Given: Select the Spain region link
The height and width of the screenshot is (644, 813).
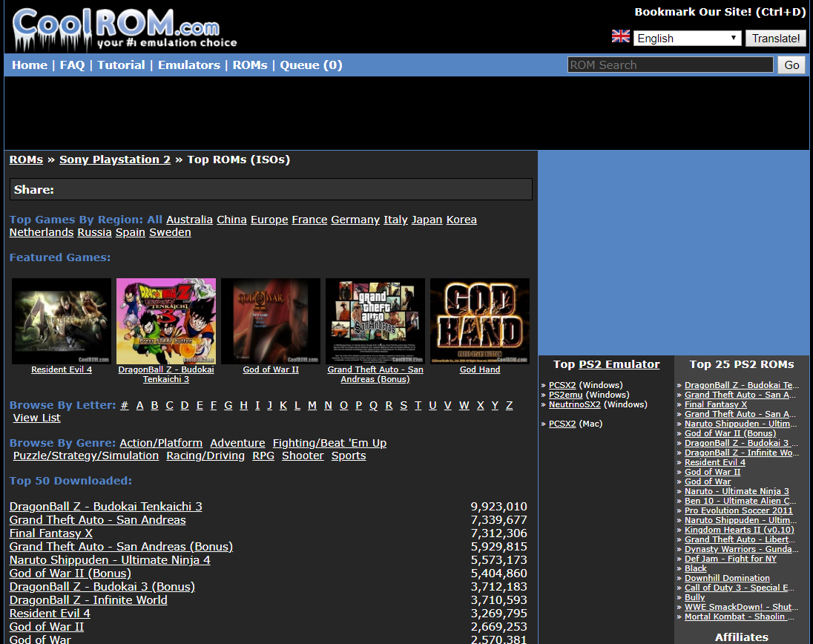Looking at the screenshot, I should [x=130, y=232].
